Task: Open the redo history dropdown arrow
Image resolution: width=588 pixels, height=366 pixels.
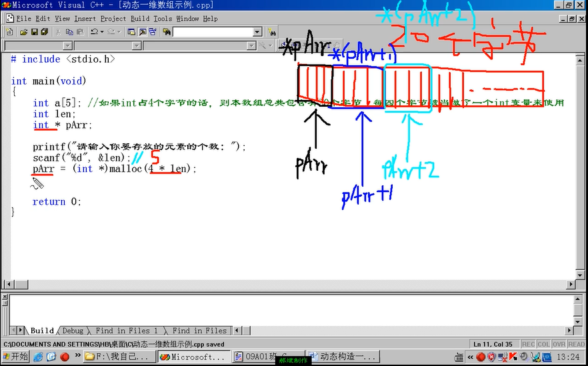Action: (x=119, y=32)
